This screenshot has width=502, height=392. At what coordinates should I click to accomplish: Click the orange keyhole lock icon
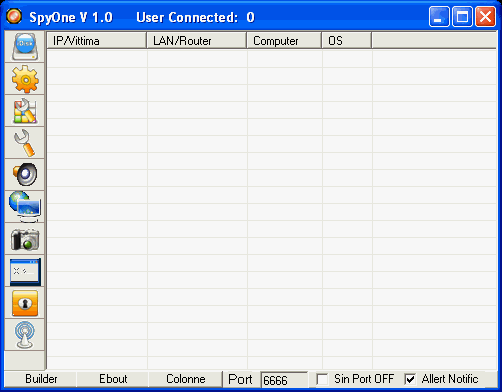point(25,303)
